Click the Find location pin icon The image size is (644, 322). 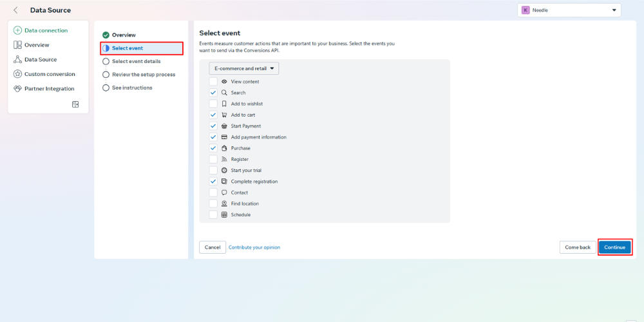coord(224,204)
